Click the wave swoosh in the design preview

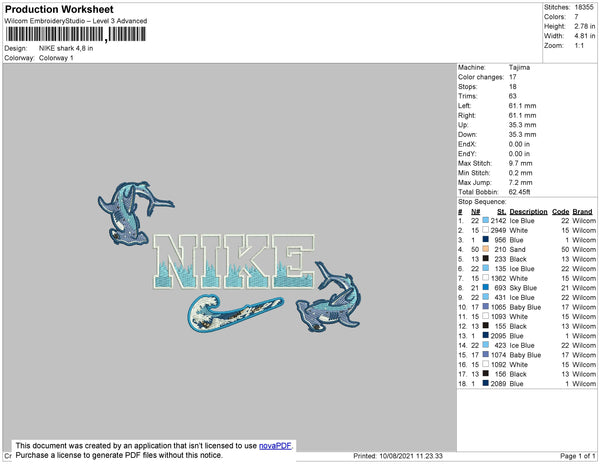click(x=235, y=312)
